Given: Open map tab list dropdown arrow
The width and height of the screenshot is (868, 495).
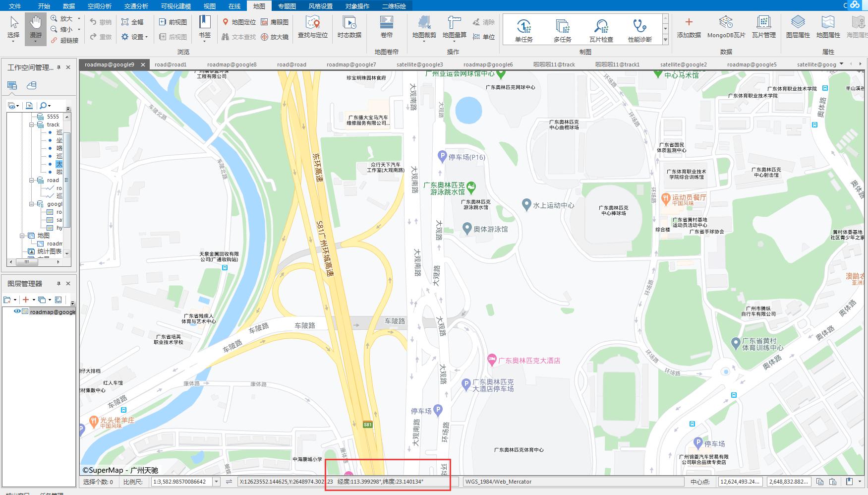Looking at the screenshot, I should [x=842, y=64].
